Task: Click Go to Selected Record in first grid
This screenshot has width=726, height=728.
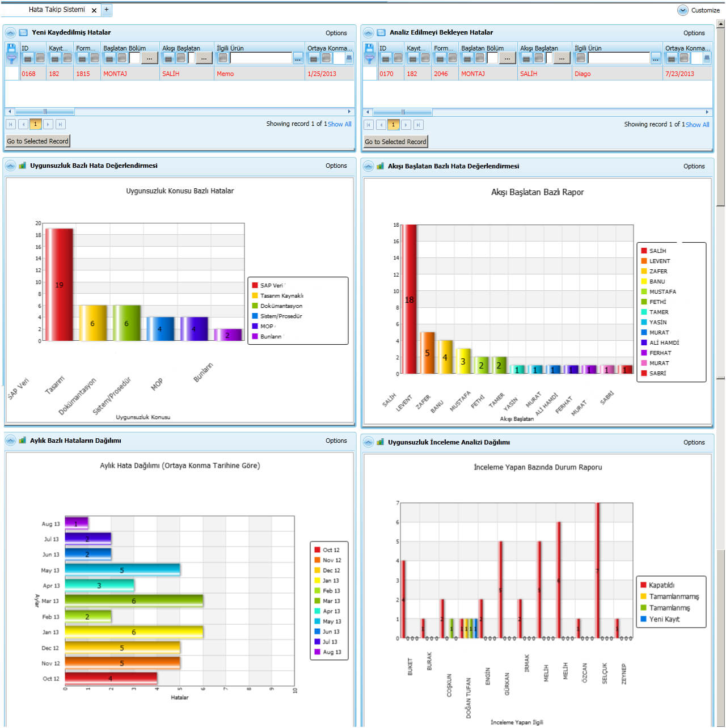Action: pyautogui.click(x=38, y=141)
